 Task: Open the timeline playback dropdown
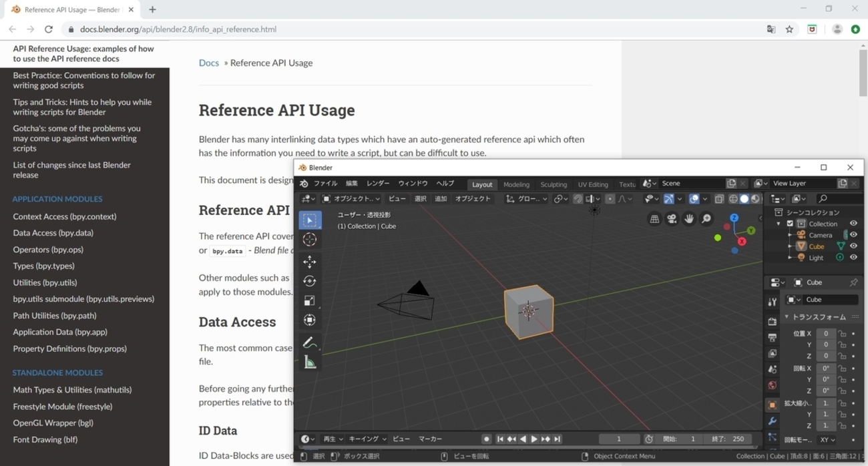[333, 439]
